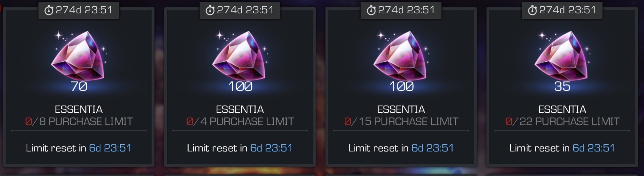Tap the Essentia crystal with 0/4 purchase limit
This screenshot has height=176, width=644.
pyautogui.click(x=240, y=56)
